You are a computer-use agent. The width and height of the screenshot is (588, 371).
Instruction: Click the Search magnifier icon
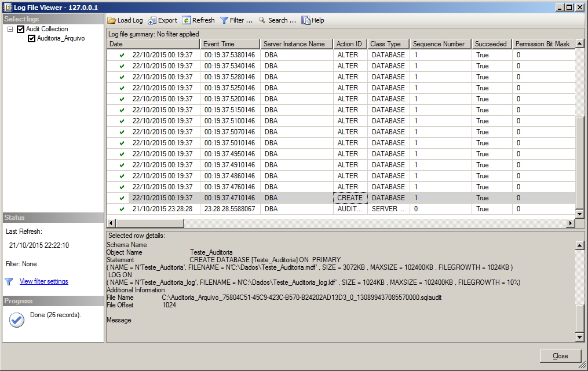coord(262,20)
